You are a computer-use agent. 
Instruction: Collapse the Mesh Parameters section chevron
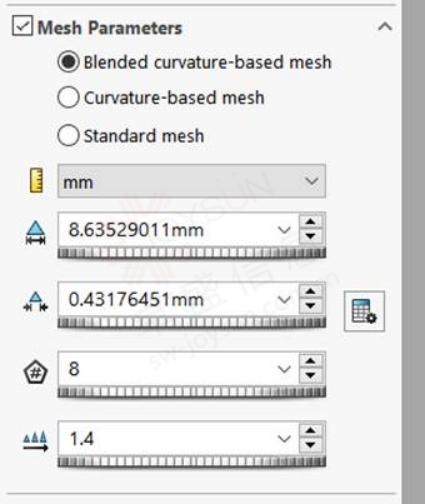coord(385,26)
